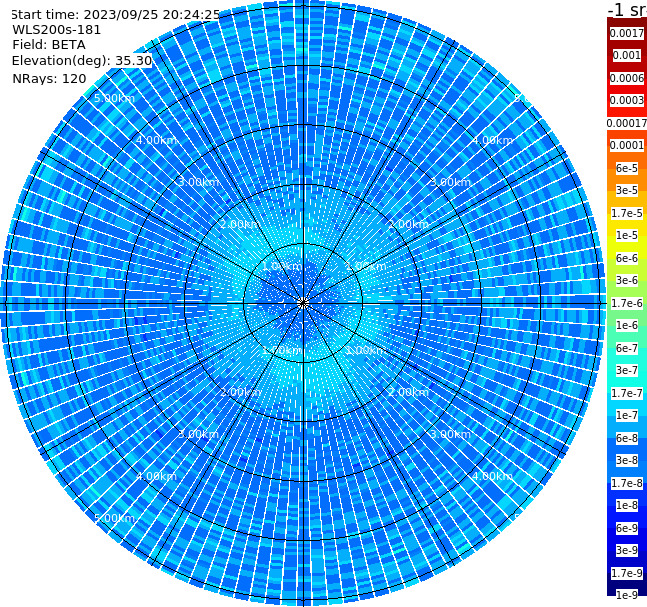Select the 3e-5 colorbar value
The width and height of the screenshot is (647, 607).
point(627,190)
